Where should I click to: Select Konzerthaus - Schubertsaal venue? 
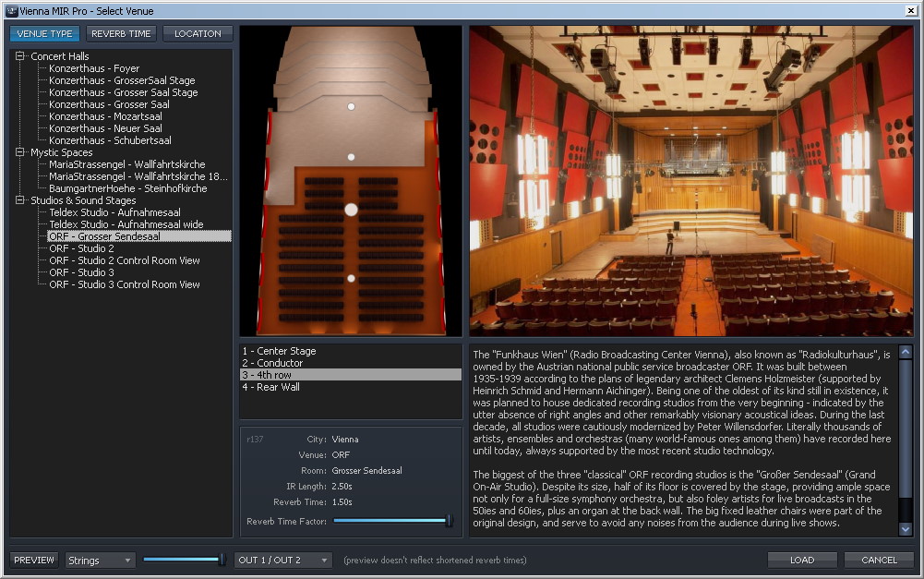tap(110, 140)
